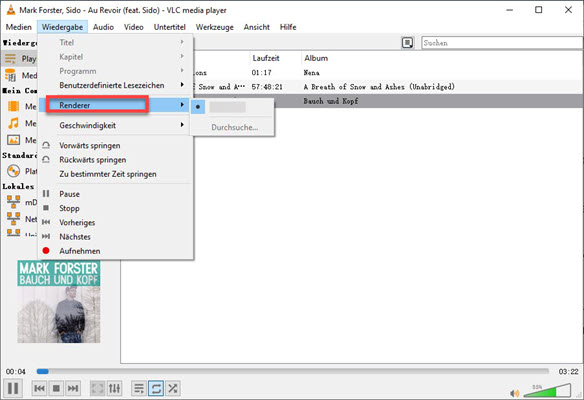The width and height of the screenshot is (584, 400).
Task: Click Net network streams icon in sidebar
Action: [x=13, y=219]
